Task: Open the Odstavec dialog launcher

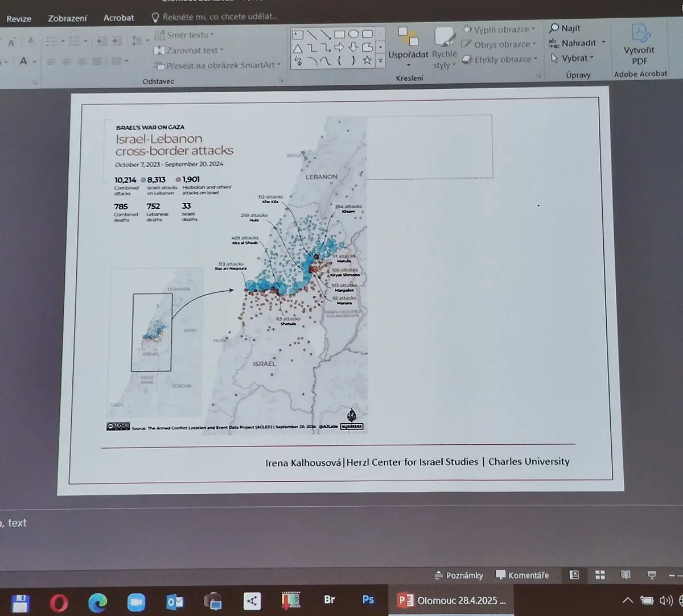Action: click(281, 81)
